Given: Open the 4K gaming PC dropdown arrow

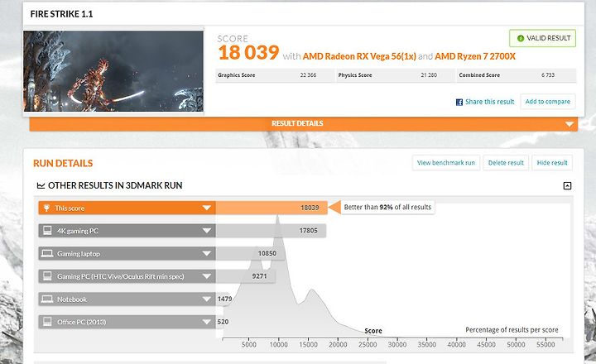Looking at the screenshot, I should pyautogui.click(x=206, y=231).
